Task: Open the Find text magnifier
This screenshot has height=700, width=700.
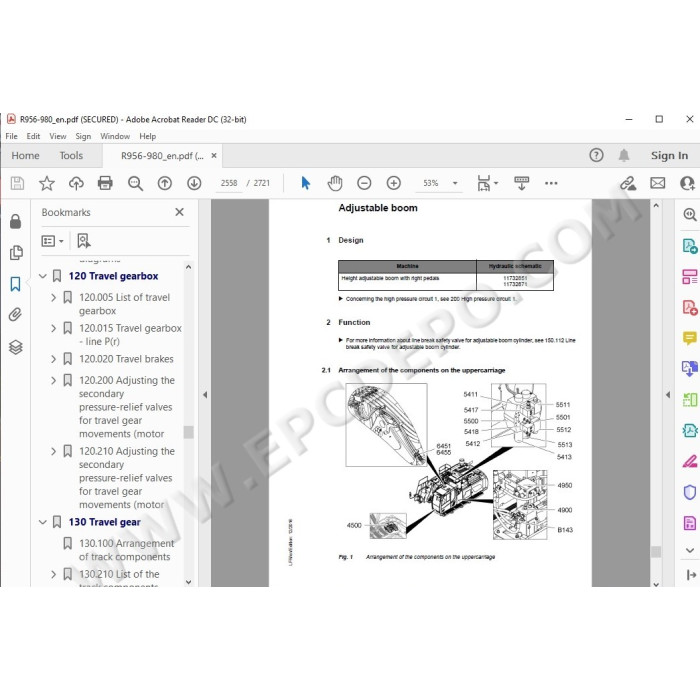Action: coord(135,183)
